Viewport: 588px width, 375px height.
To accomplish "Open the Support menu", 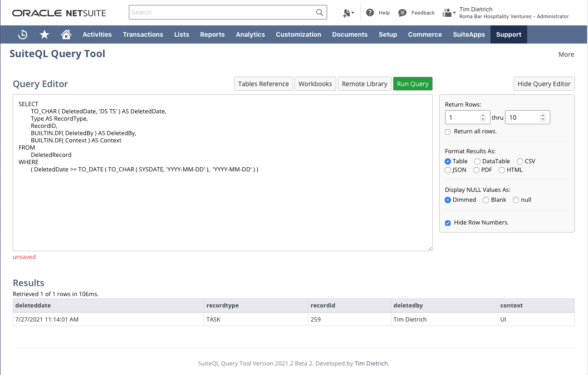I will click(x=509, y=34).
